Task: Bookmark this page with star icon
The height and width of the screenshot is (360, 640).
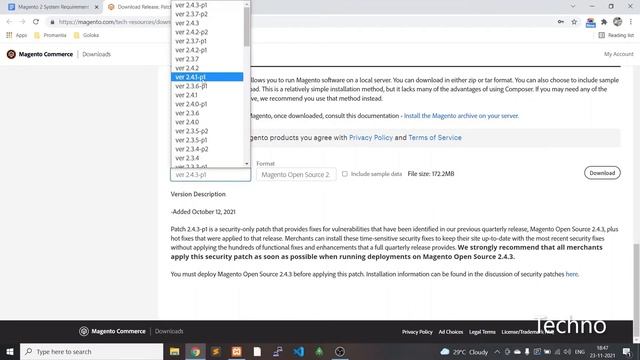Action: [x=574, y=22]
